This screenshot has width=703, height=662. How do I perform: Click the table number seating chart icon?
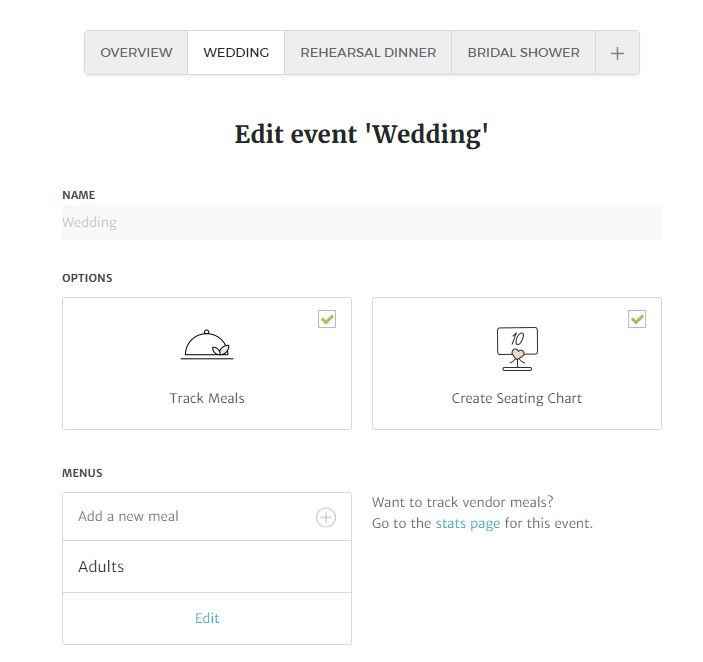tap(517, 349)
